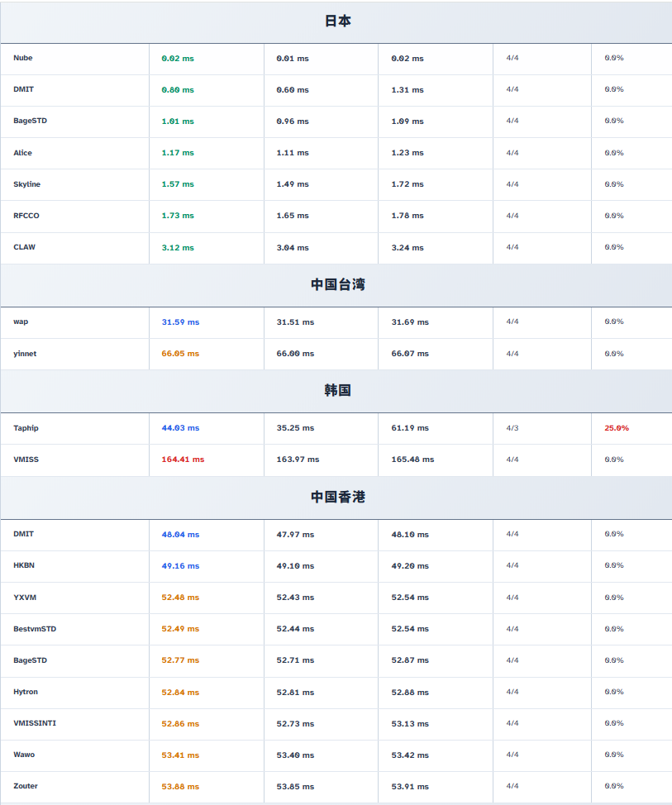Select the Alice row name

[23, 153]
